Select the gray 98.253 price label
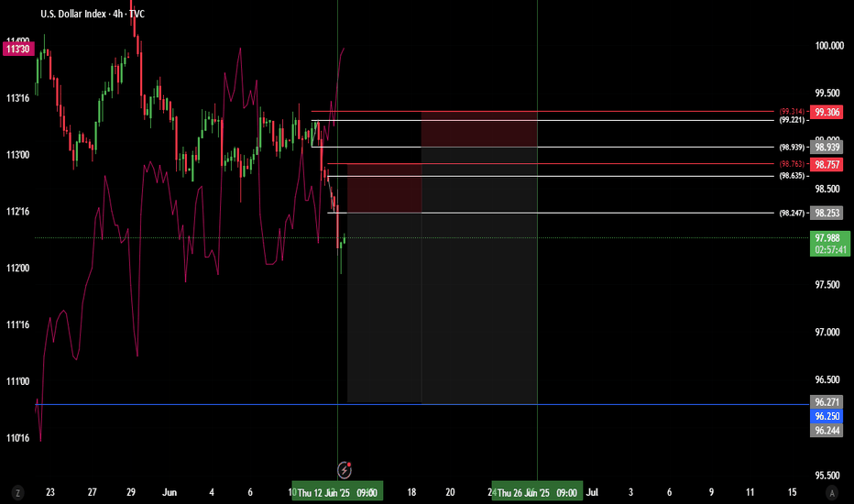The height and width of the screenshot is (504, 854). tap(827, 213)
